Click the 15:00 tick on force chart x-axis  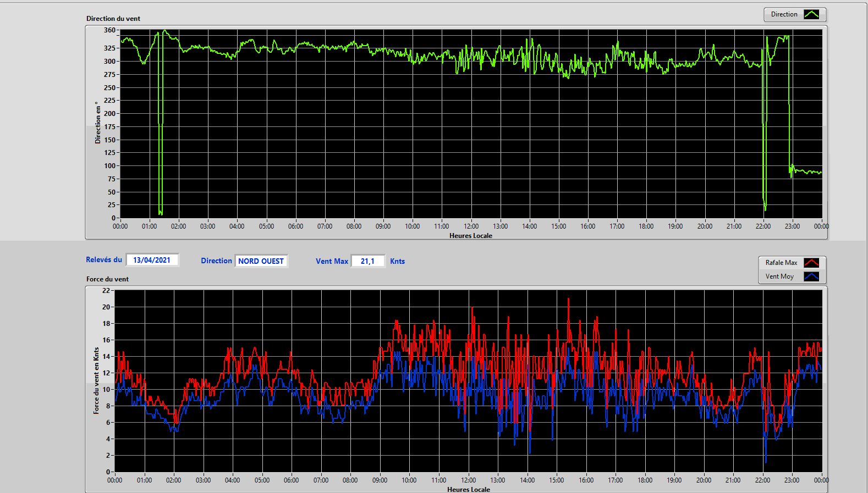tap(556, 480)
